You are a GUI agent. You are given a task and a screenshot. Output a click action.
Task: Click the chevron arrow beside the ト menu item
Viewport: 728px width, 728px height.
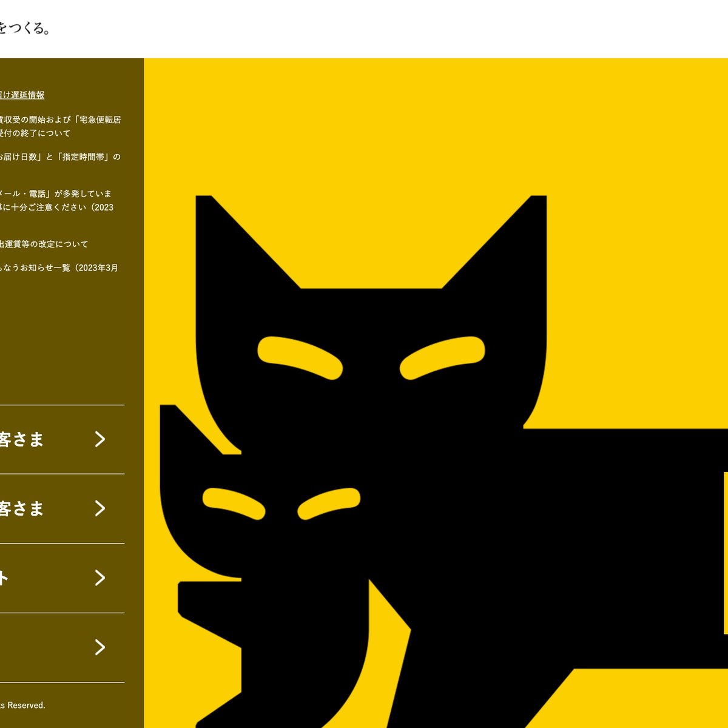(x=100, y=578)
